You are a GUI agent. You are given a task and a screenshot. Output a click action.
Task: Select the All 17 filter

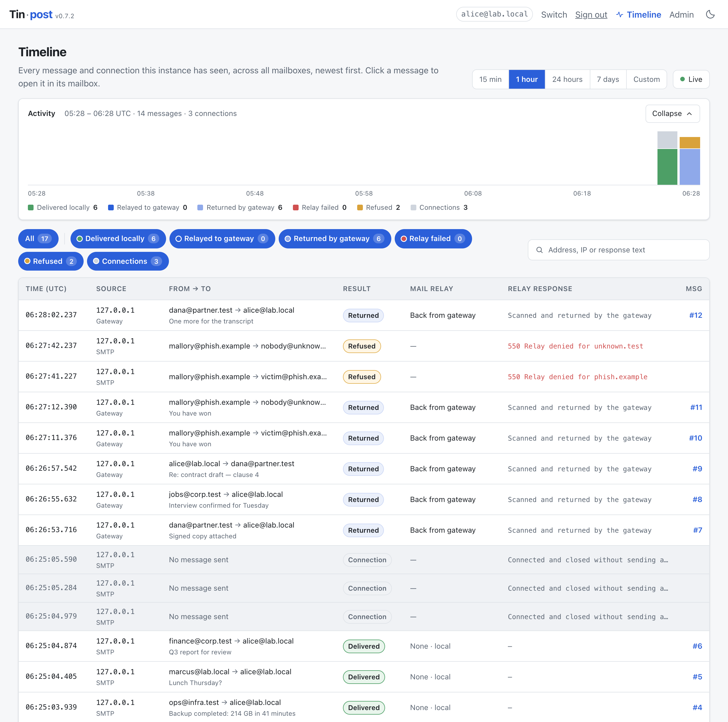38,239
